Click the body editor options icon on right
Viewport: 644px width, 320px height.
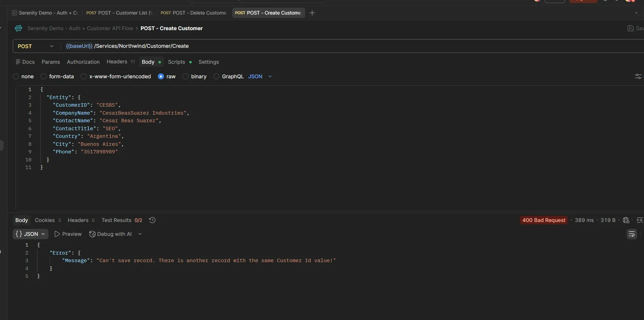pos(638,77)
